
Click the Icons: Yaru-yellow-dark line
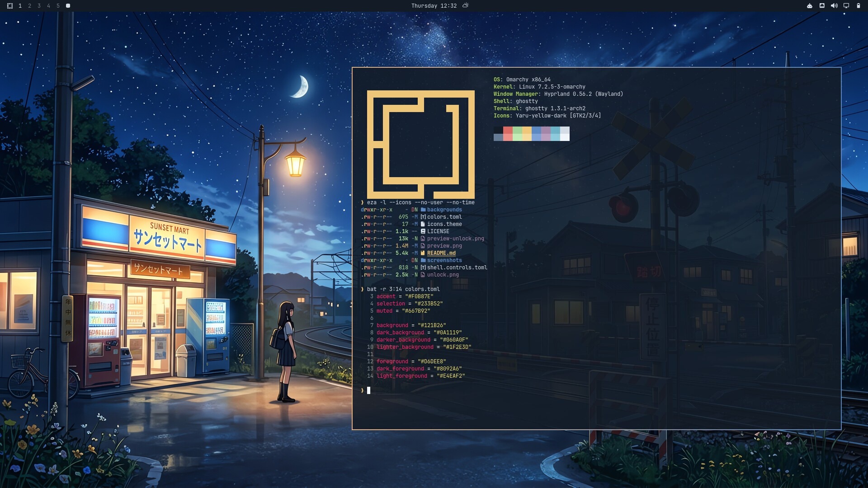(x=547, y=116)
